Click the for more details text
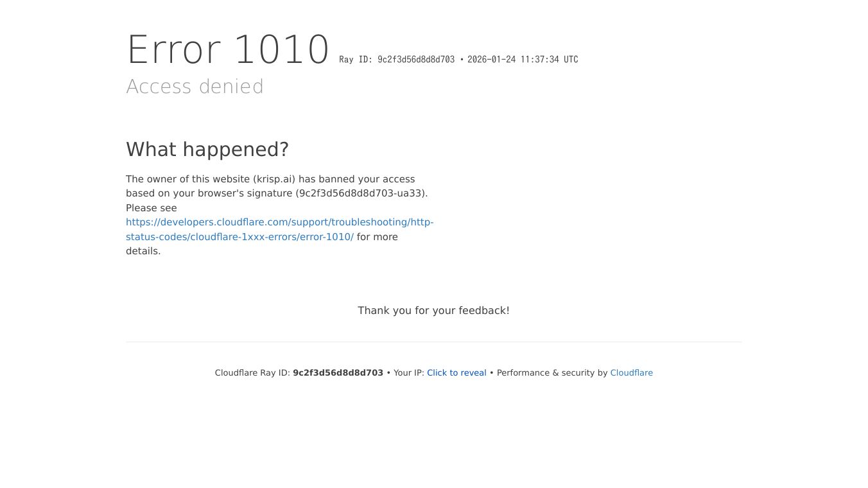This screenshot has width=868, height=488. pyautogui.click(x=262, y=244)
